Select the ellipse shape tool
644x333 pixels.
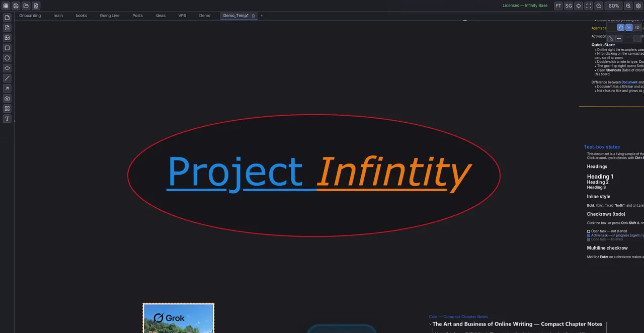coord(7,68)
